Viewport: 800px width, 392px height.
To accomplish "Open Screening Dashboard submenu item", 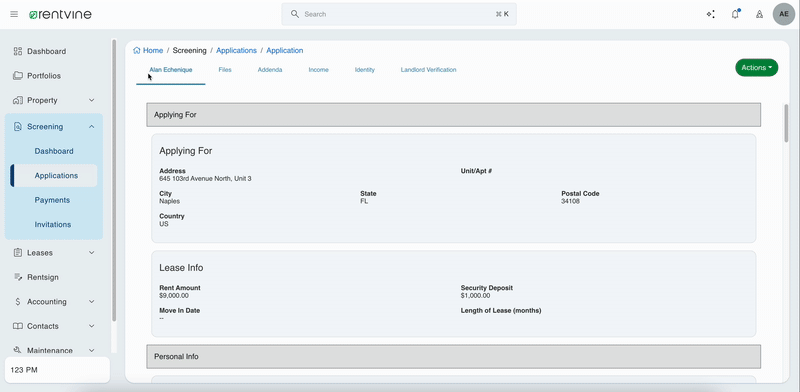I will [54, 151].
